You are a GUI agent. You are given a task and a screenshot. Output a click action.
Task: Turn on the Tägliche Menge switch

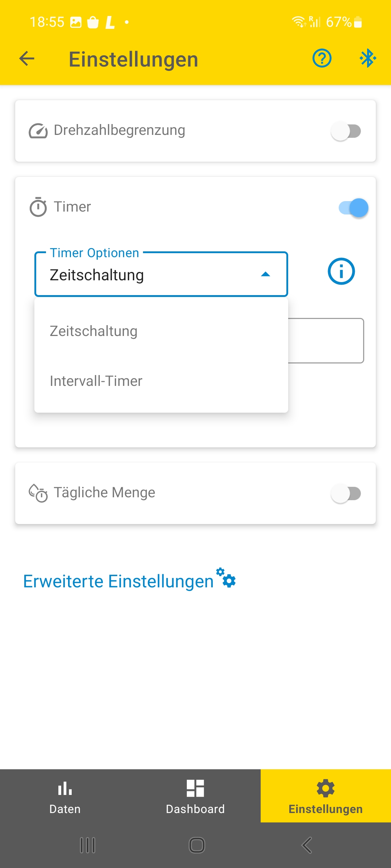(346, 494)
